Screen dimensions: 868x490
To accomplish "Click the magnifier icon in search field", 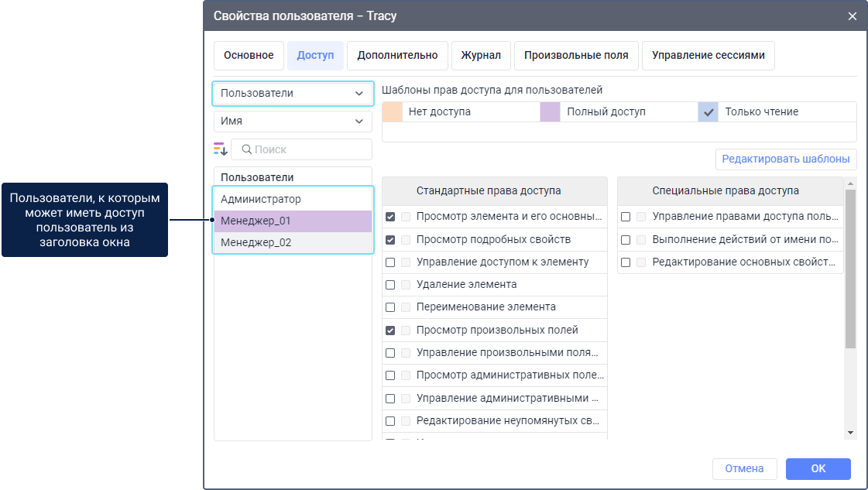I will pyautogui.click(x=245, y=149).
